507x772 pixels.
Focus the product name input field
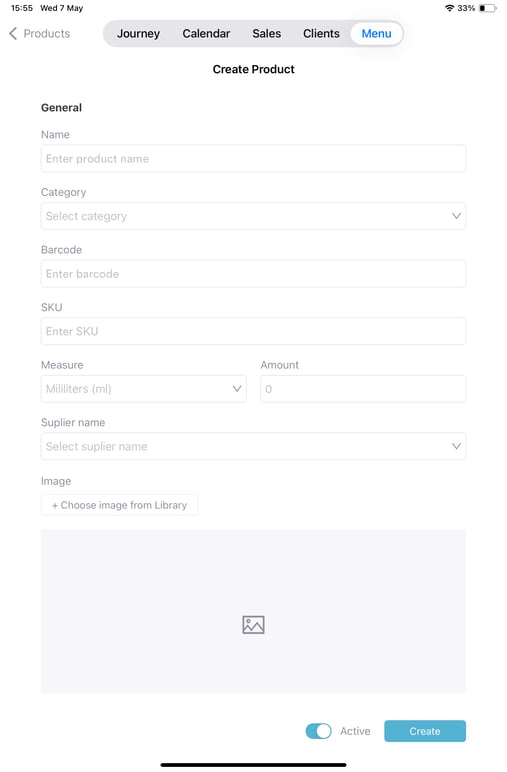254,159
